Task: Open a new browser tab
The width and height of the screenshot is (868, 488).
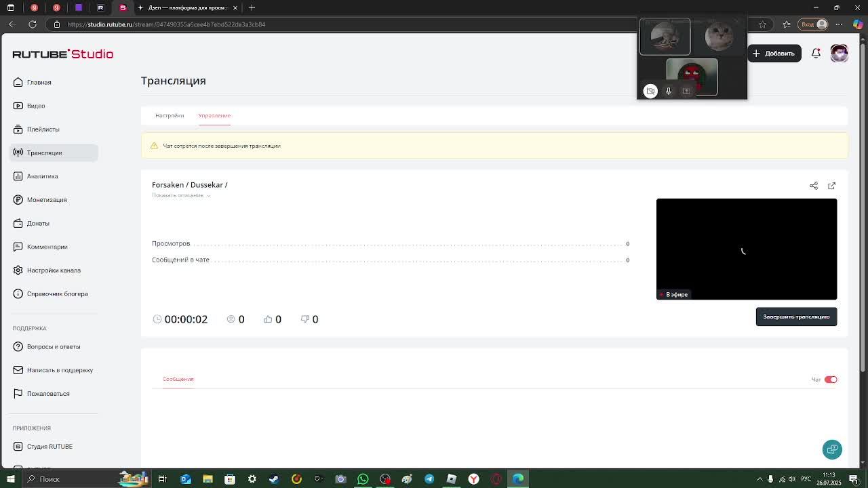Action: 252,7
